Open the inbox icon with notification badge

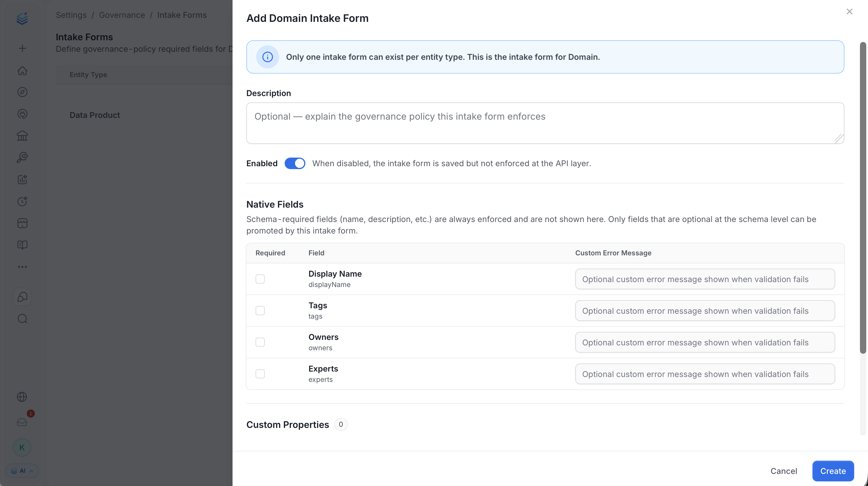(22, 422)
